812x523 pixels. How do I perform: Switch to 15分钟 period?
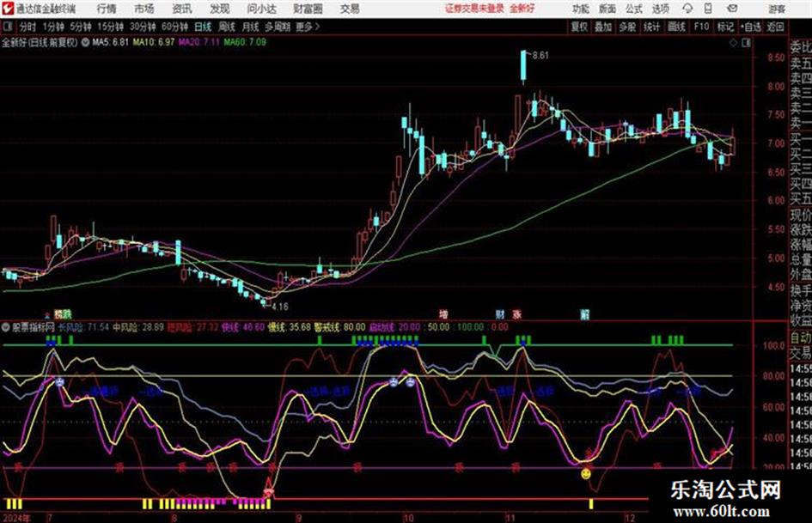click(x=110, y=27)
